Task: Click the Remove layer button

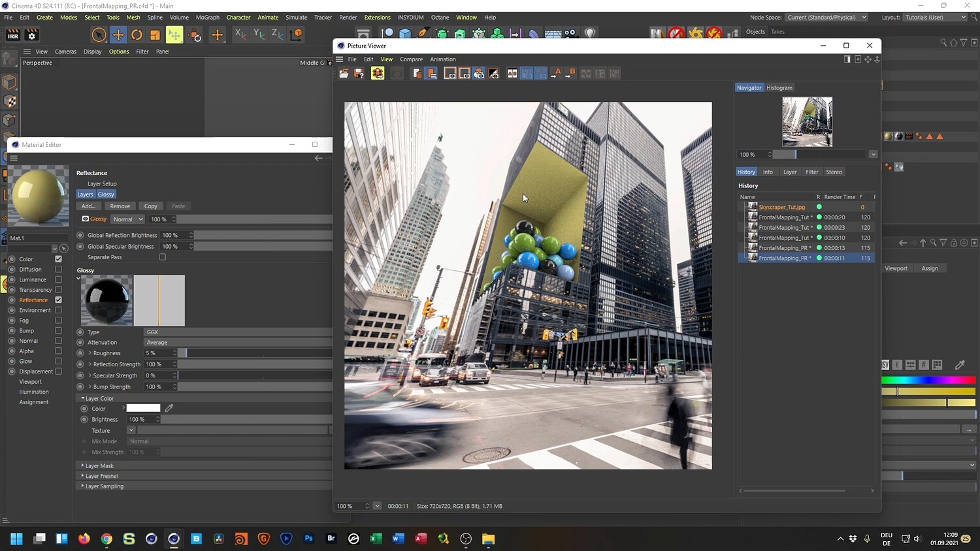Action: point(120,206)
